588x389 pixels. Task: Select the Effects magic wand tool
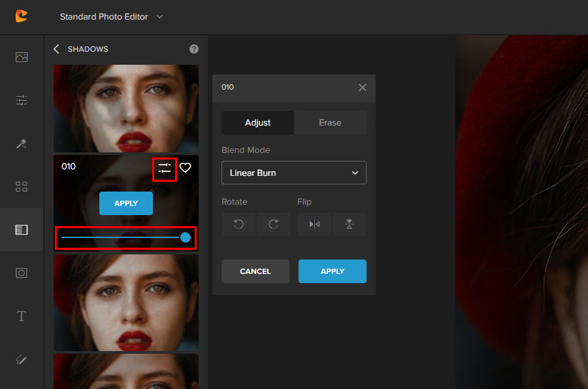(22, 143)
